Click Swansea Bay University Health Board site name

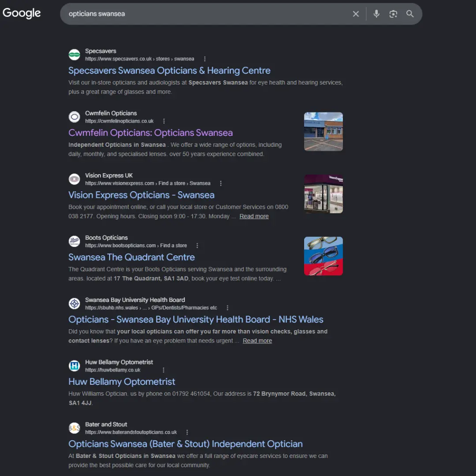135,300
